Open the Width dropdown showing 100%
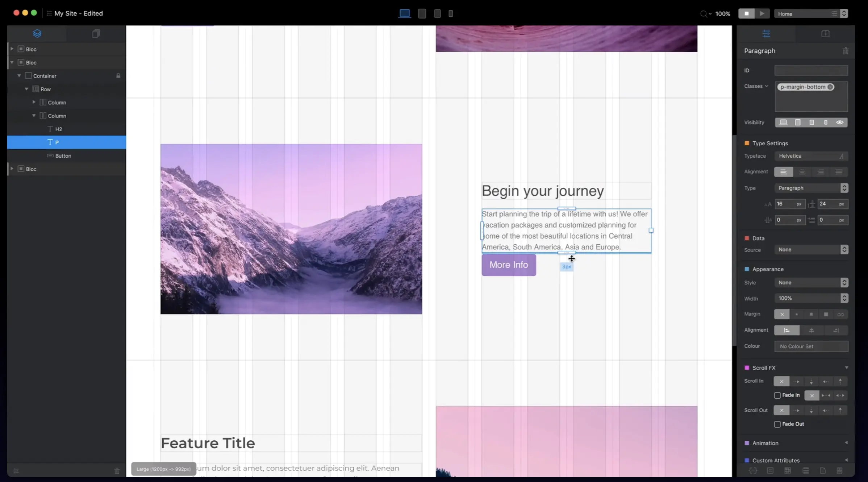This screenshot has height=482, width=868. click(x=811, y=298)
